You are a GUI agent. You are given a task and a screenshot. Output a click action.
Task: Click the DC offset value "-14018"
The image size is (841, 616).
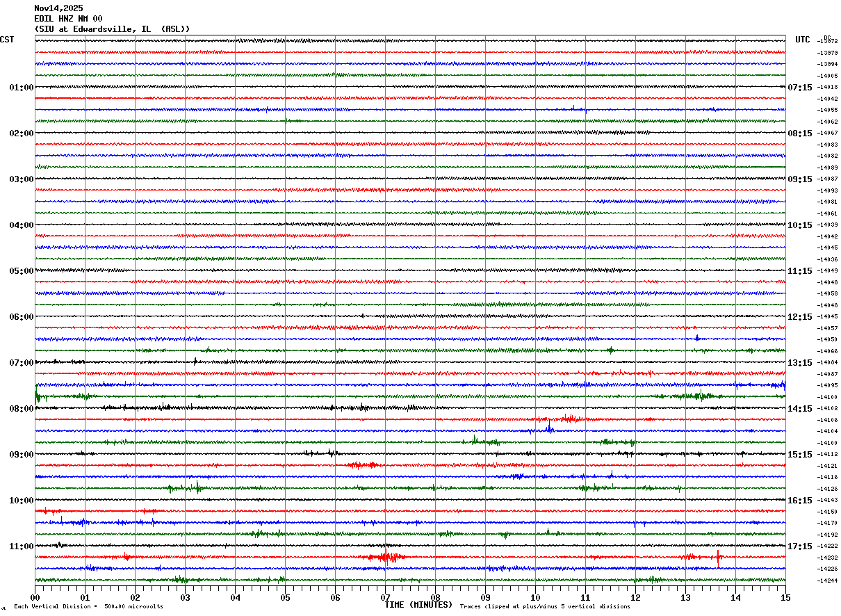827,87
